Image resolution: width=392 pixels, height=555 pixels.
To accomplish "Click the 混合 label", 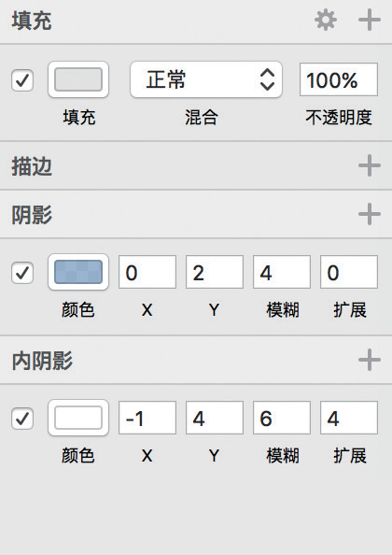I will 202,117.
